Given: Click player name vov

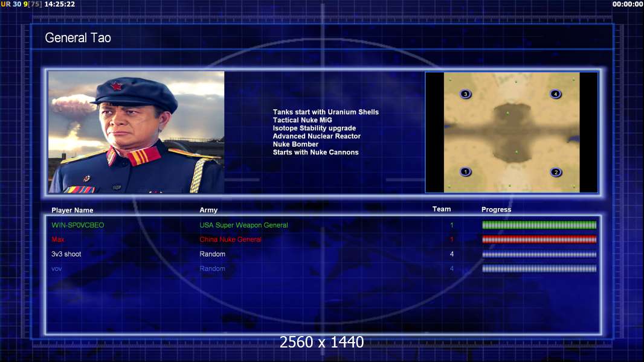Looking at the screenshot, I should [57, 269].
